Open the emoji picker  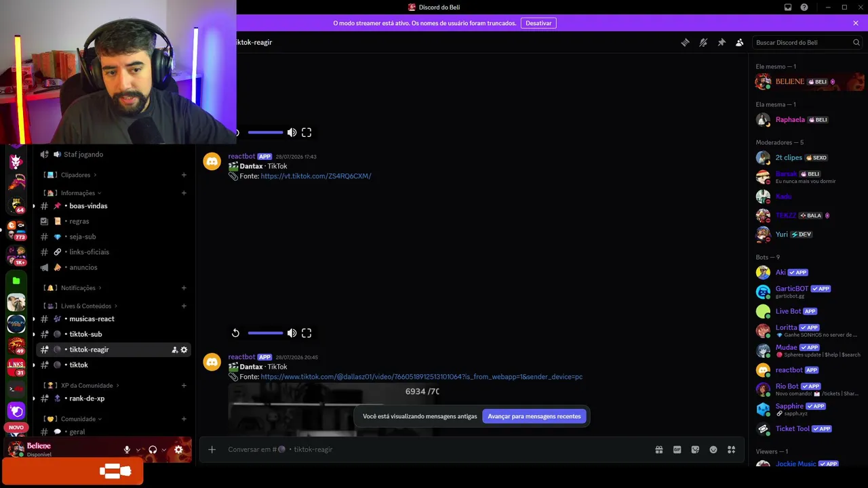tap(713, 449)
